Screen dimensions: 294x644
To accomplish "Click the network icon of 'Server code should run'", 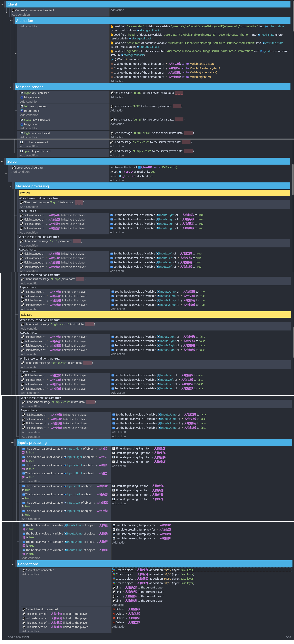I will pyautogui.click(x=13, y=168).
